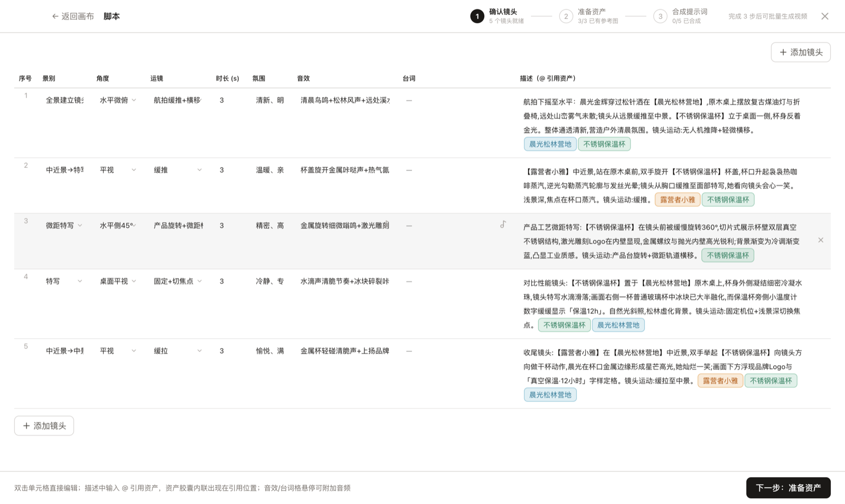Click the 晨光松林营地 asset tag in row 1
The image size is (845, 504).
[x=550, y=144]
